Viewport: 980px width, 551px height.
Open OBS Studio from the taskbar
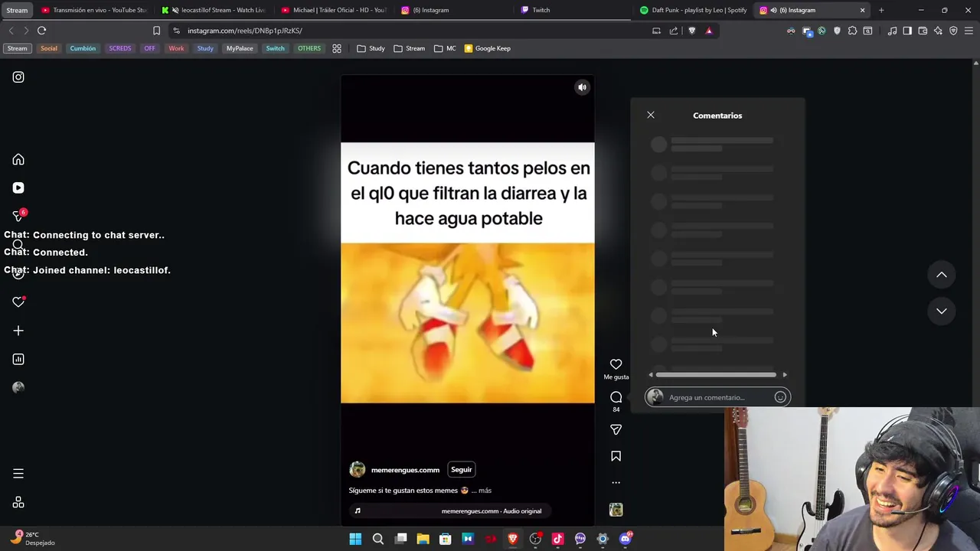tap(535, 539)
